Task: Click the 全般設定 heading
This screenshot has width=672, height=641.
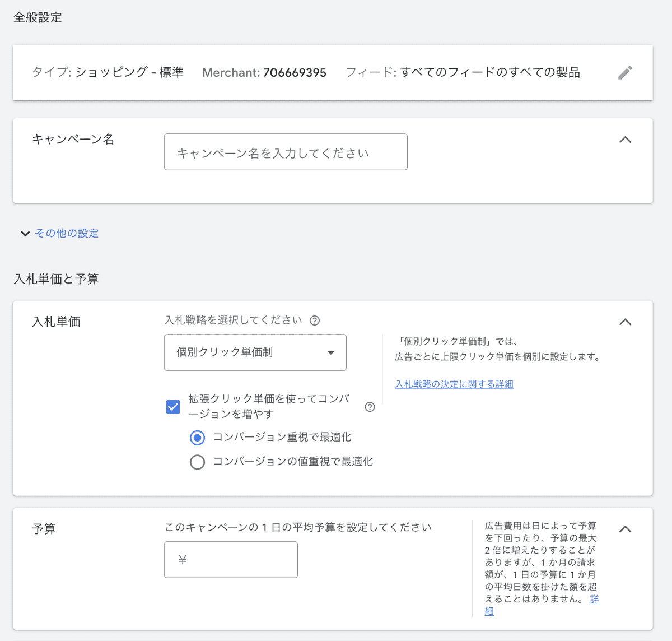Action: [38, 17]
